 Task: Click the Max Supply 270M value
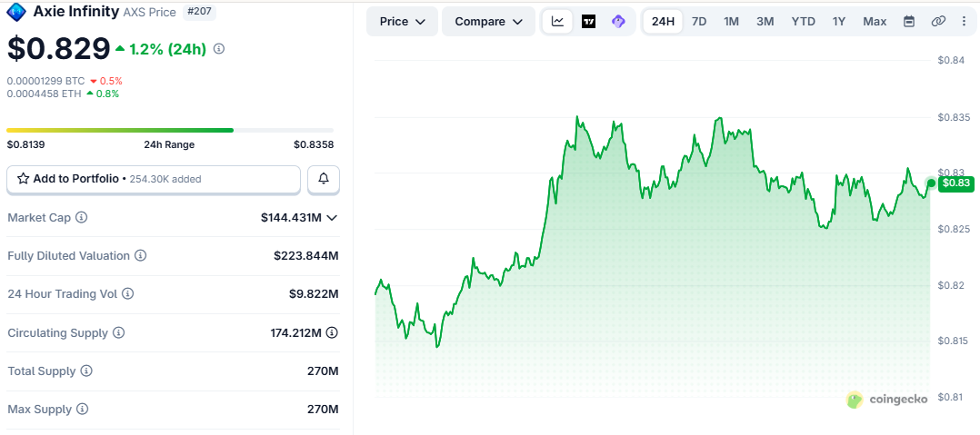point(324,410)
